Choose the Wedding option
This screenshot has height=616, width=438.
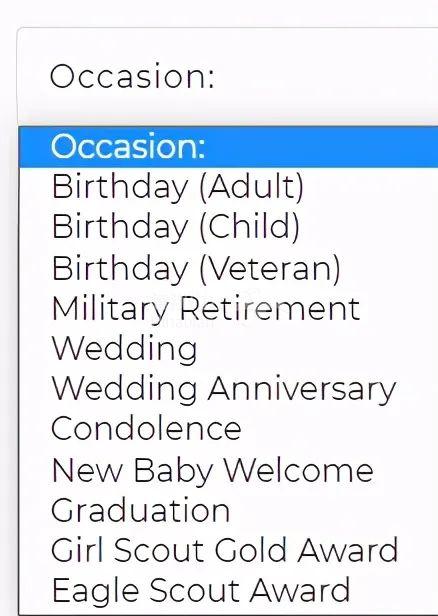229,349
